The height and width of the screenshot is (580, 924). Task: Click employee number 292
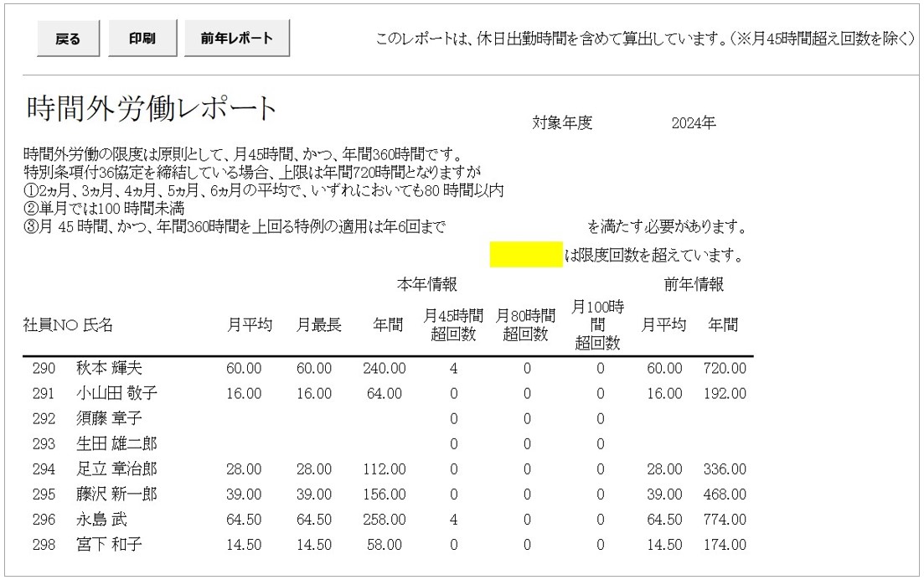[x=44, y=418]
